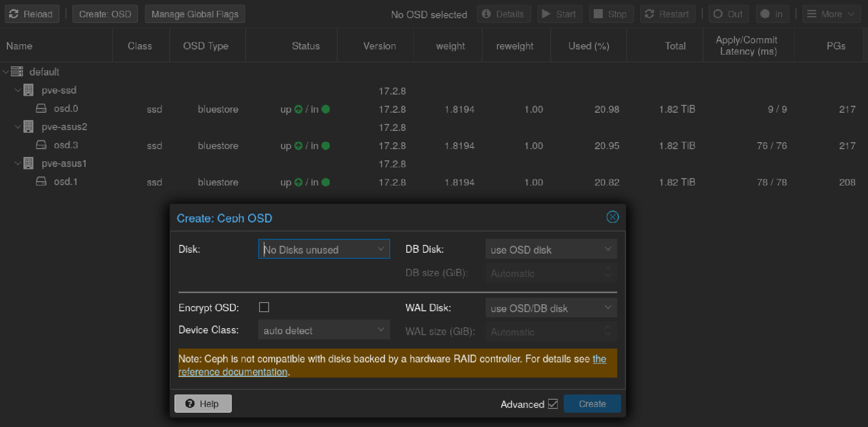The image size is (868, 427).
Task: Click the Details info icon
Action: point(487,13)
